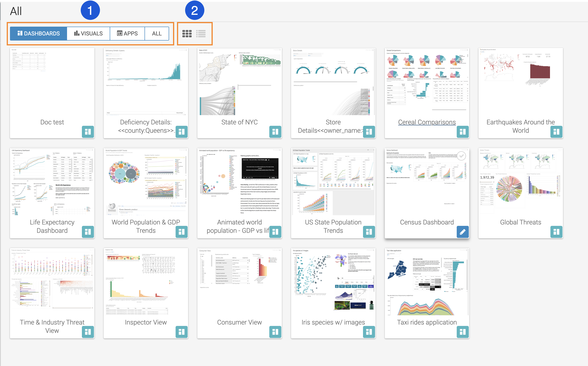Switch to grid view layout
Viewport: 588px width, 366px height.
187,34
